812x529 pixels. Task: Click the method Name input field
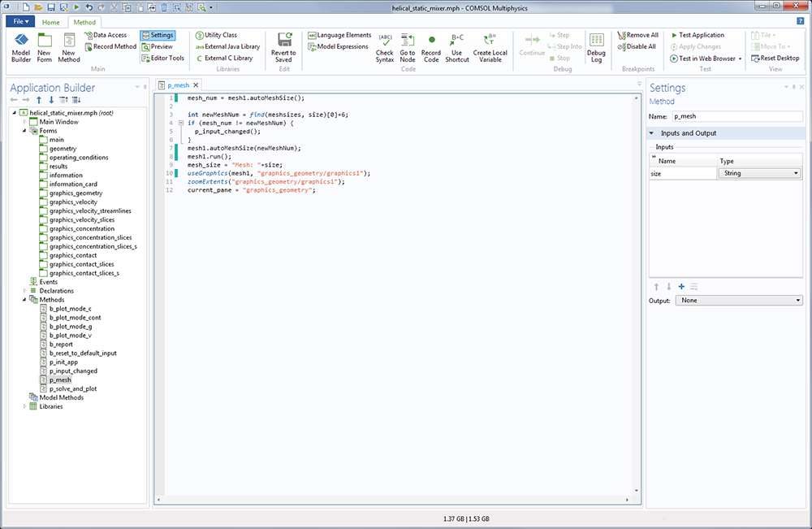coord(736,116)
